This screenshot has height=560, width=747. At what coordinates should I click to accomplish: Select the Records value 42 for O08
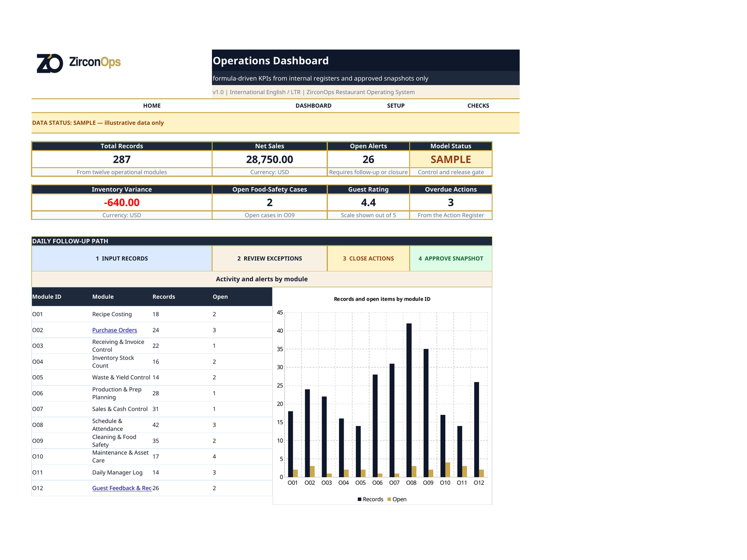[x=156, y=425]
